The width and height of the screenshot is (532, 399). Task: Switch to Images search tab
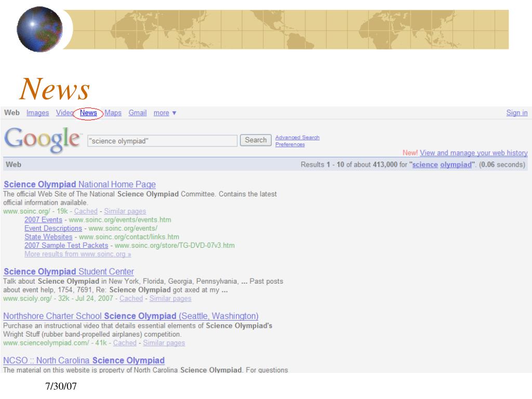tap(37, 113)
